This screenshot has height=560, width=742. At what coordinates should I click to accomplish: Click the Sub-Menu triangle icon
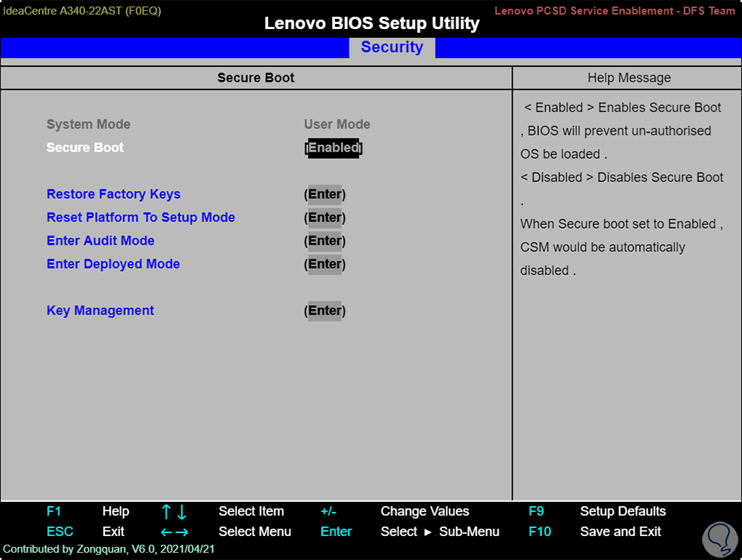pos(427,532)
